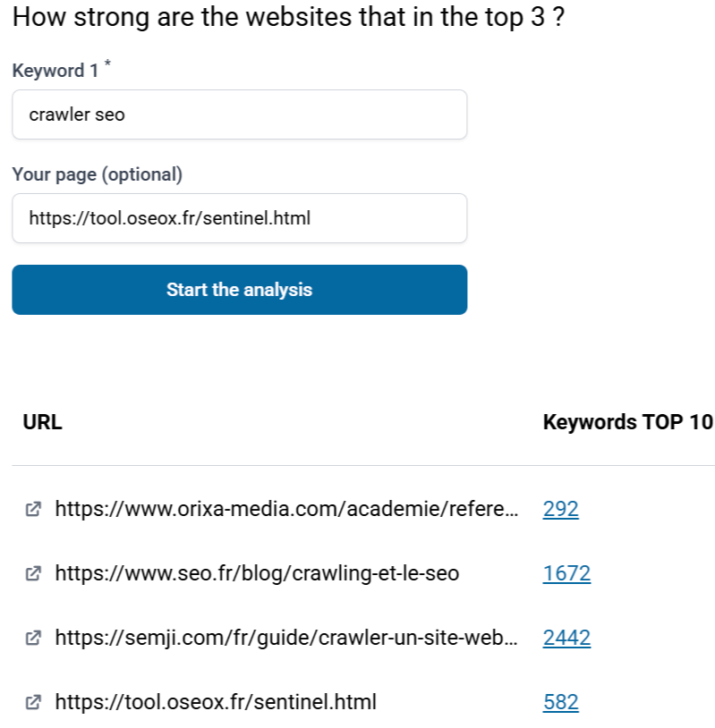The image size is (715, 728).
Task: Click the Keyword 1 field label
Action: (x=55, y=72)
